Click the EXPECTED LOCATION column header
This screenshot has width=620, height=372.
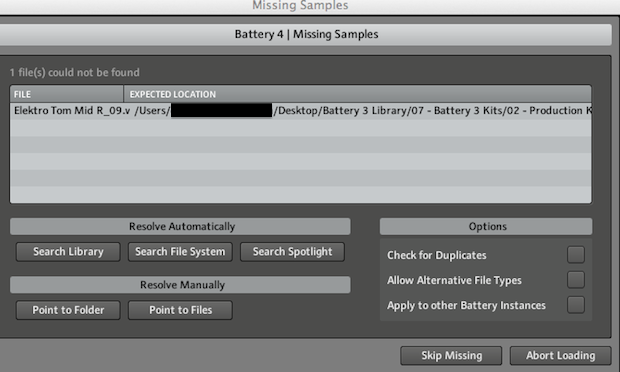(357, 94)
